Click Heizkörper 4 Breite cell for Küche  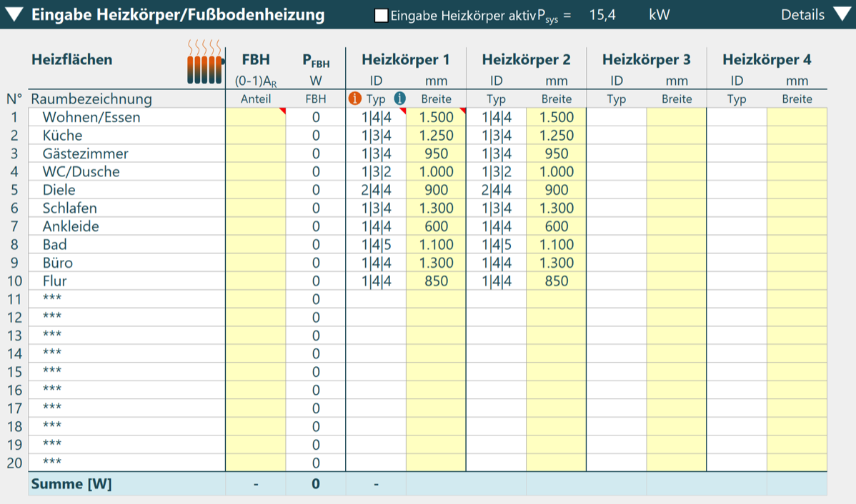coord(797,135)
